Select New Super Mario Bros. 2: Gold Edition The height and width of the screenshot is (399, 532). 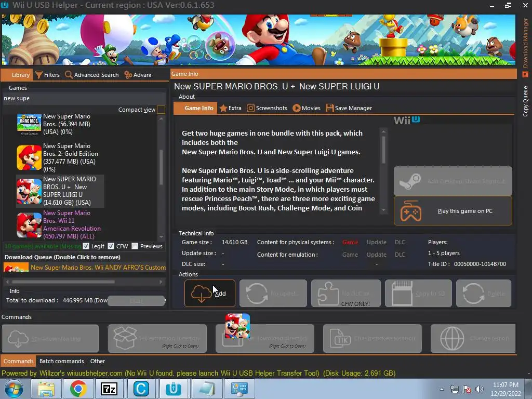(60, 157)
